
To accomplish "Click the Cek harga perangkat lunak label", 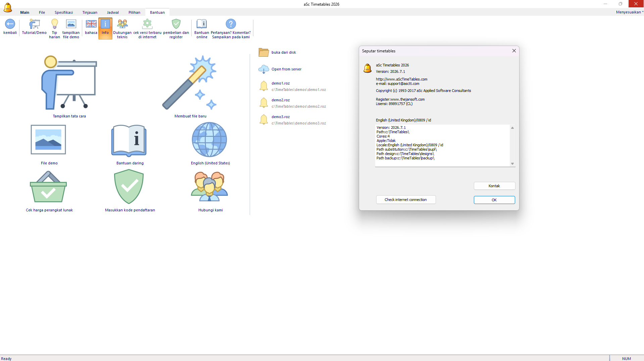I will [x=49, y=210].
